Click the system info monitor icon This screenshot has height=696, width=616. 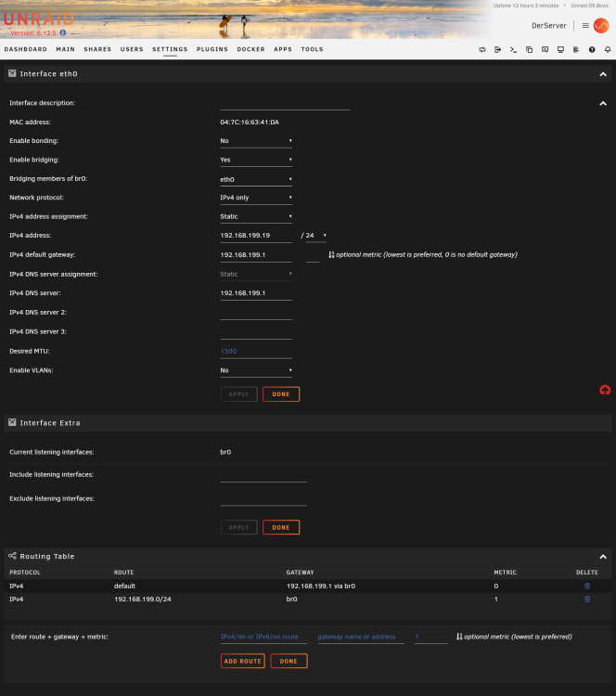[560, 50]
